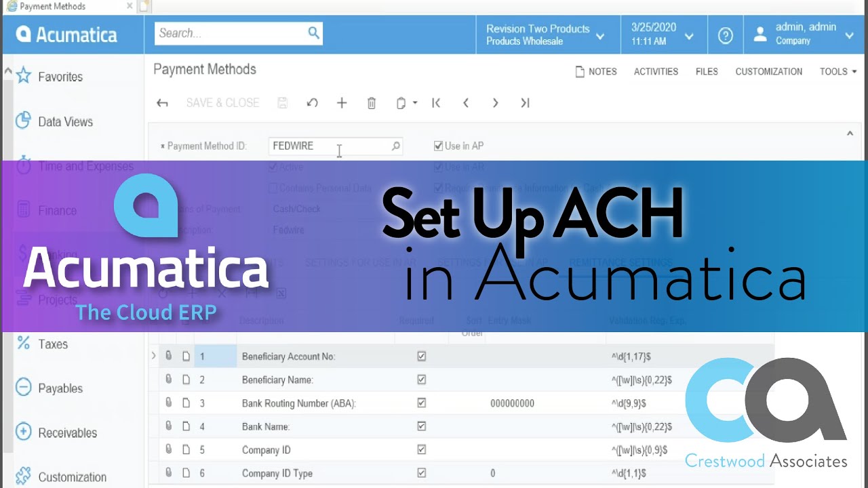This screenshot has width=868, height=488.
Task: Go to first record icon
Action: point(436,103)
